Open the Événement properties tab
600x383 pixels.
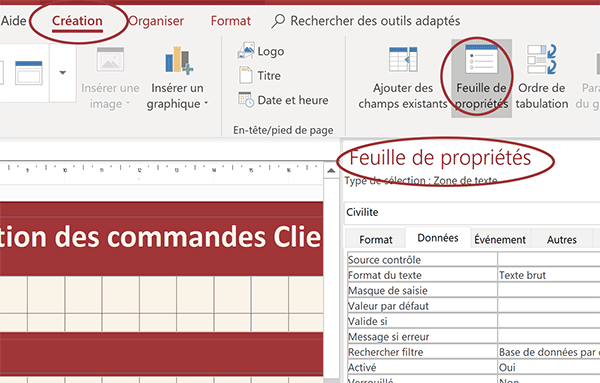[x=500, y=240]
